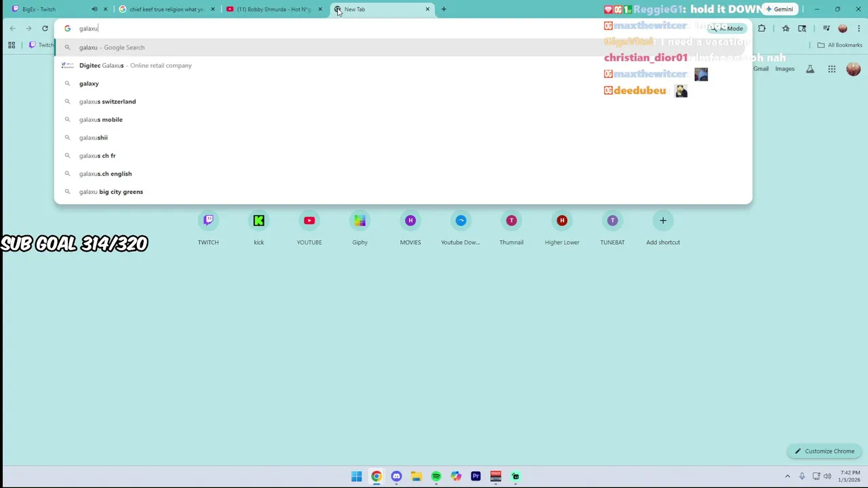Open the Gmail link
Image resolution: width=868 pixels, height=488 pixels.
761,68
